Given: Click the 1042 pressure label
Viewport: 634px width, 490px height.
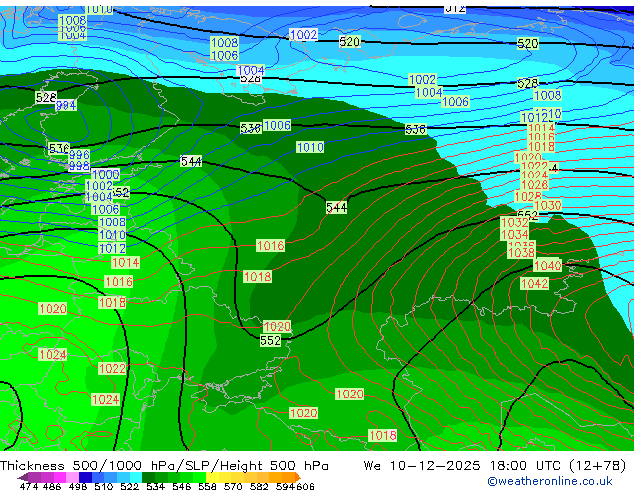Looking at the screenshot, I should [x=535, y=283].
